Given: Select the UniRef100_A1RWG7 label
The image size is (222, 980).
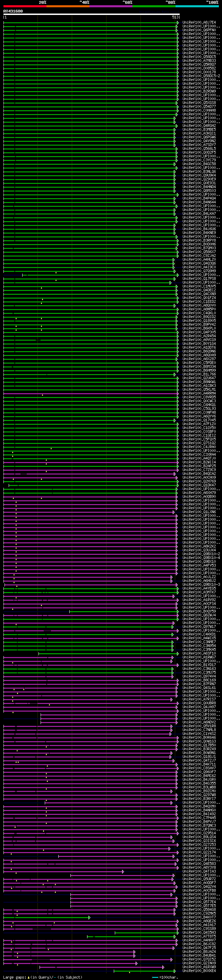Looking at the screenshot, I should coord(199,657).
